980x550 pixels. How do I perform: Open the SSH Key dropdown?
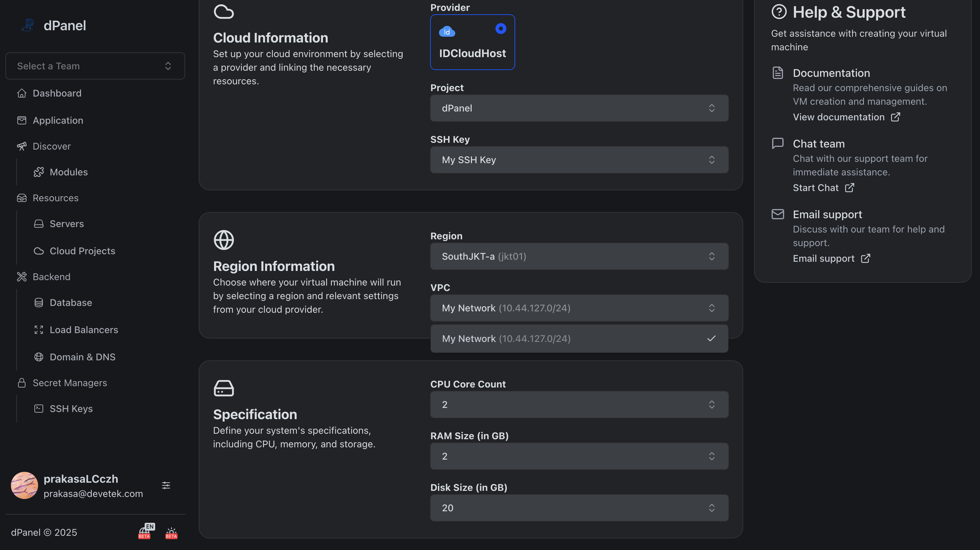[579, 160]
